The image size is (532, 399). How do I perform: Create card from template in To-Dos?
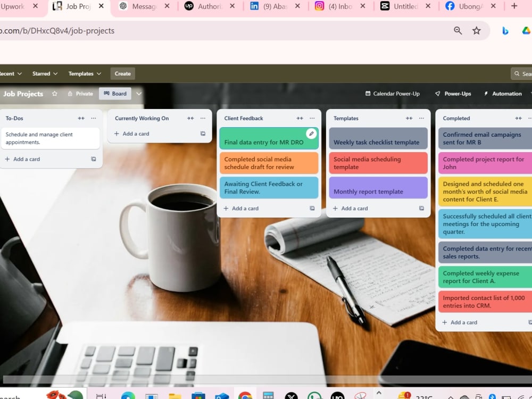[x=93, y=159]
